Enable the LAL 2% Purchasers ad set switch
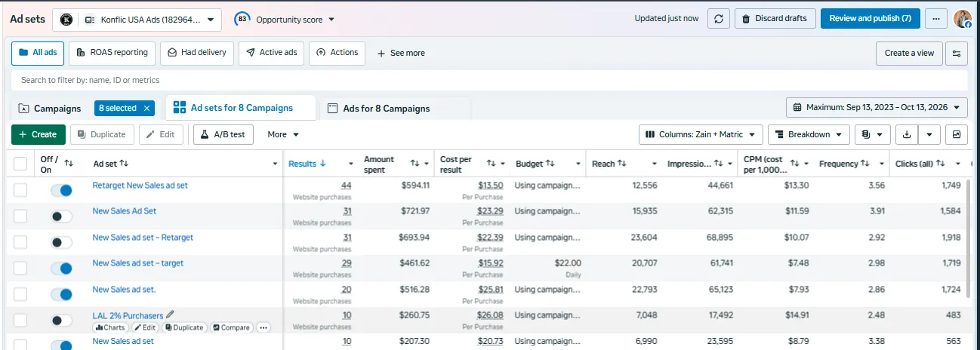The width and height of the screenshot is (980, 350). pyautogui.click(x=61, y=320)
